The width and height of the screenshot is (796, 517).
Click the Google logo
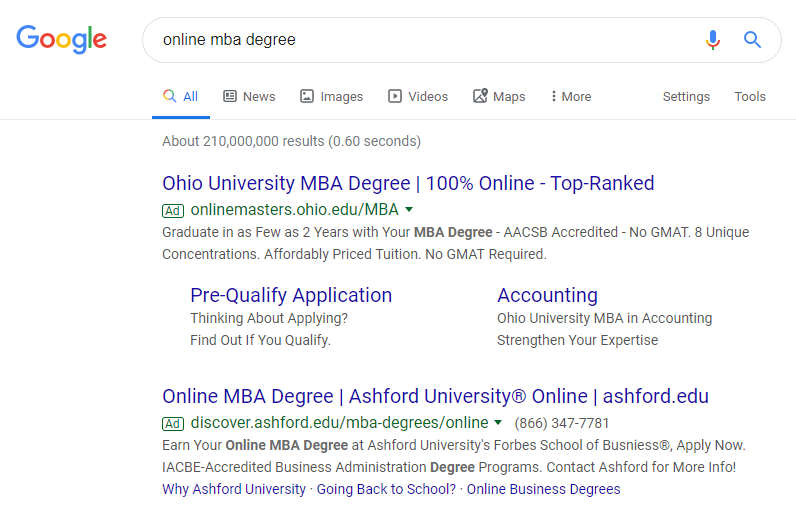pyautogui.click(x=61, y=39)
